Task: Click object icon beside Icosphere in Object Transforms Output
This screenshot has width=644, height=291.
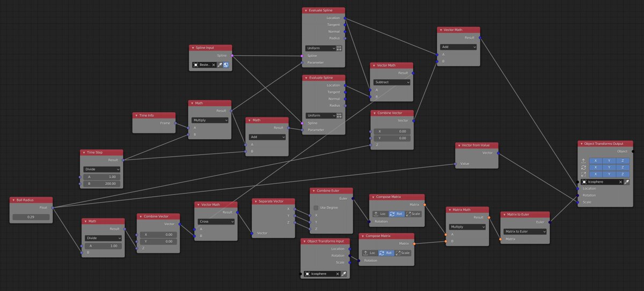Action: [x=584, y=182]
